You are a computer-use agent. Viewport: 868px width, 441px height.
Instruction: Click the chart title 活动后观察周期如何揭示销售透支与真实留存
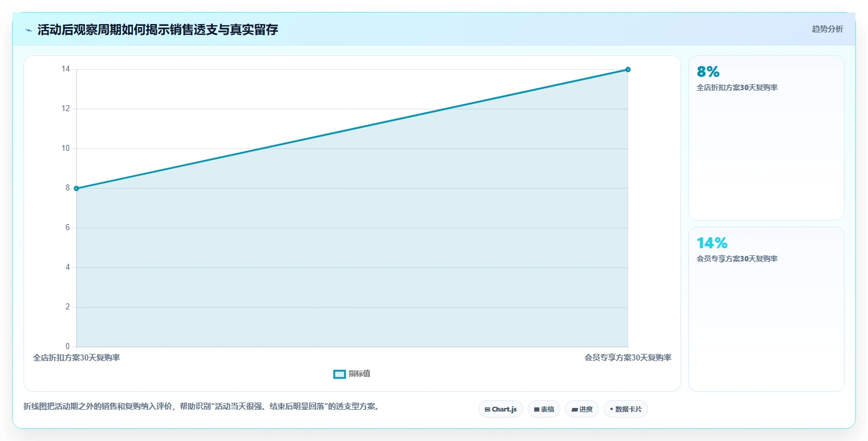click(x=157, y=29)
